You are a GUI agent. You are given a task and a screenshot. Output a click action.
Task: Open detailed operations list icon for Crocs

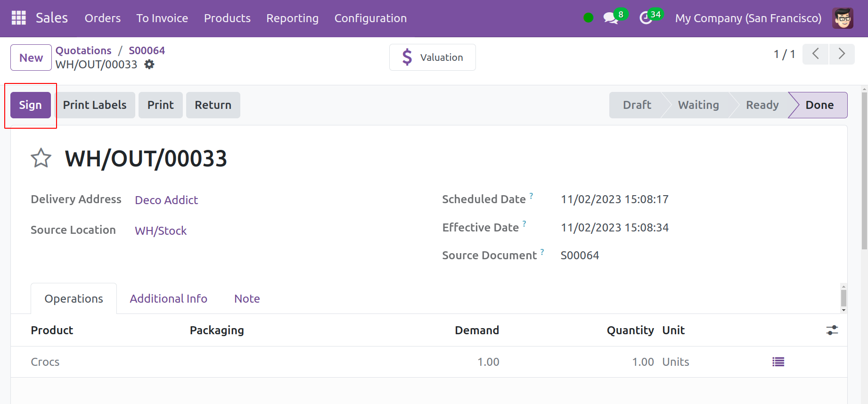[x=778, y=362]
